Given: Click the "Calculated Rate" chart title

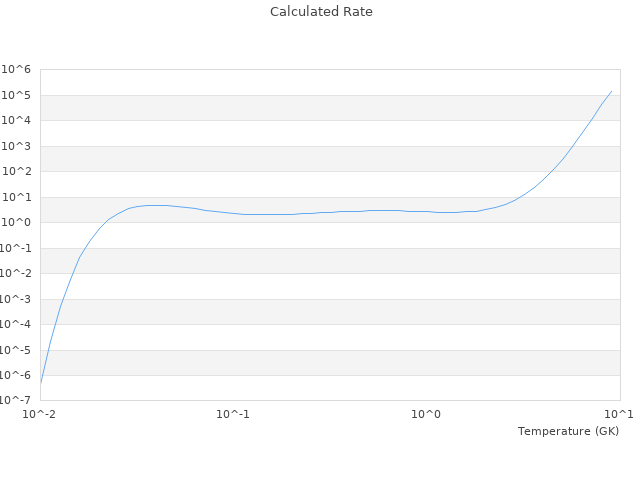Looking at the screenshot, I should pyautogui.click(x=321, y=12).
